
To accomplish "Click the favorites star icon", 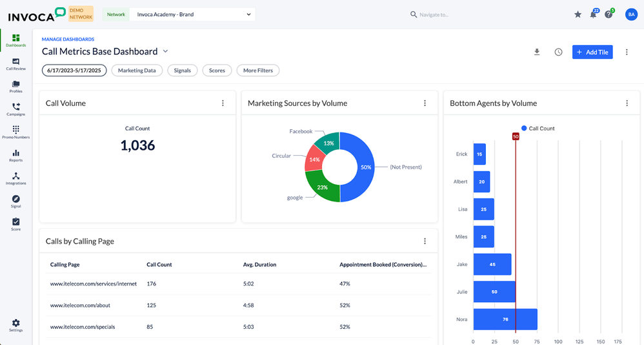I will click(578, 14).
